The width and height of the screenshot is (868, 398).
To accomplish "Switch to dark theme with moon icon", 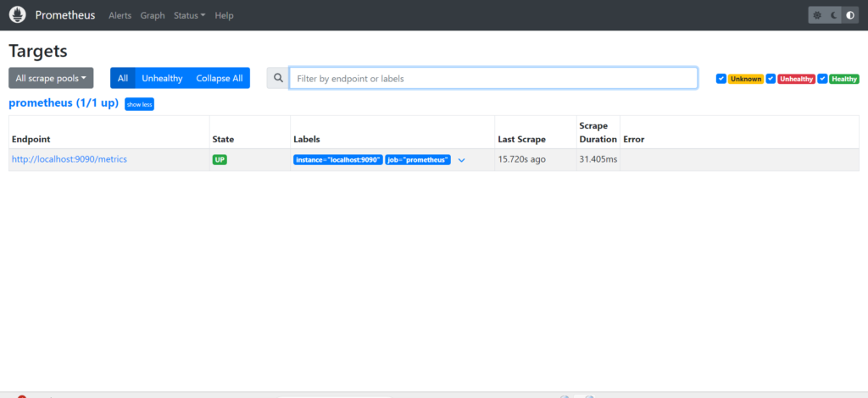I will point(832,15).
